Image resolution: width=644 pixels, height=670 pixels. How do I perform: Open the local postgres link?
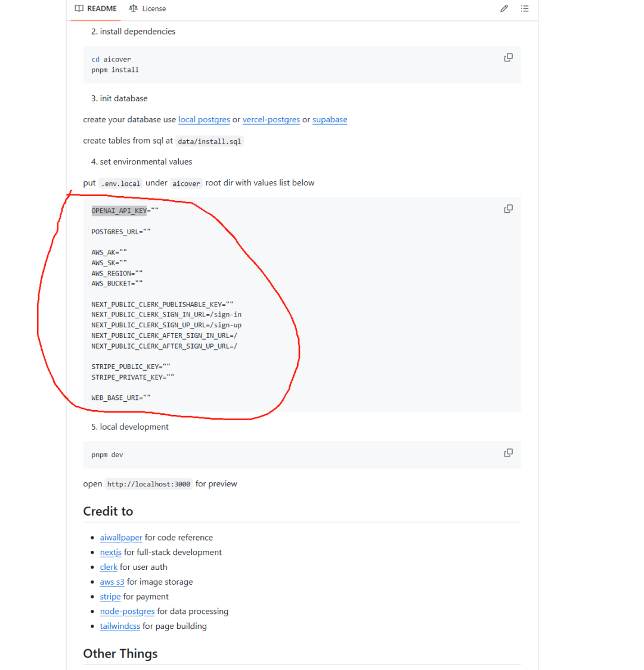(204, 120)
